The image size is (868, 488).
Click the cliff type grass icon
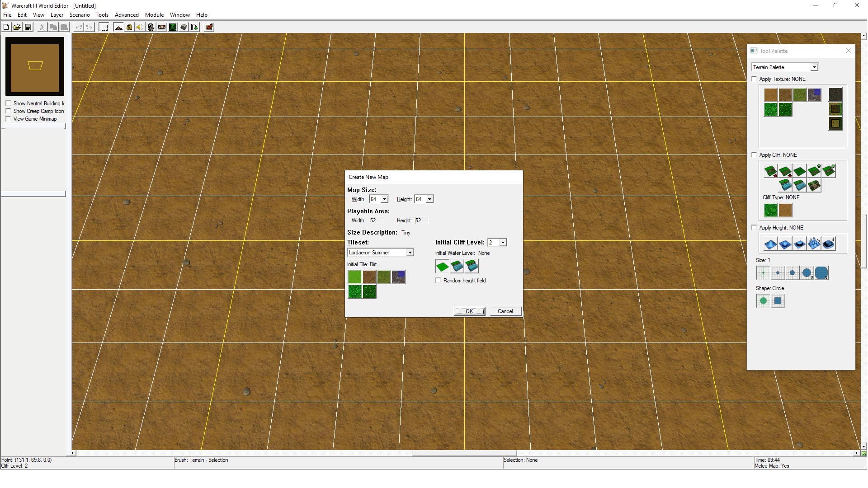(771, 210)
